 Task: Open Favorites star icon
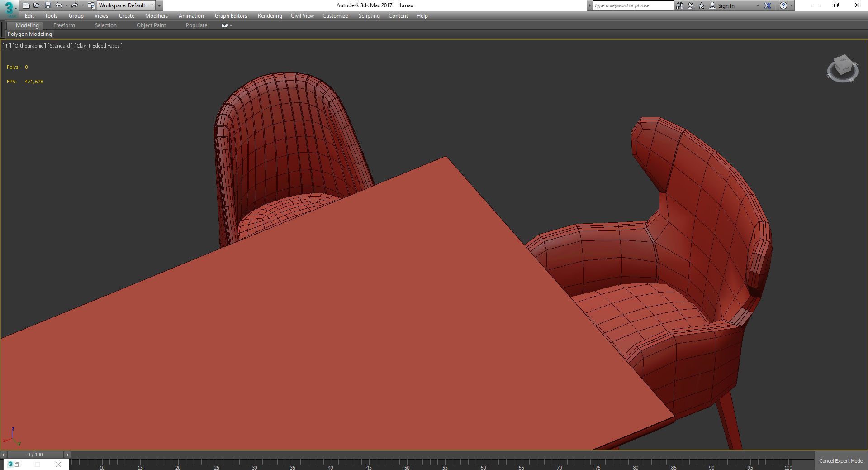[x=702, y=5]
